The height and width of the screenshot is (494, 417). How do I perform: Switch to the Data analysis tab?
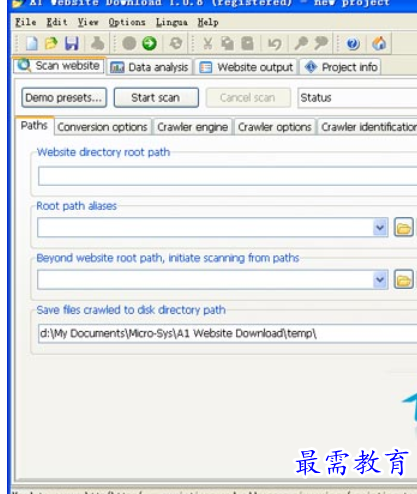pyautogui.click(x=150, y=67)
